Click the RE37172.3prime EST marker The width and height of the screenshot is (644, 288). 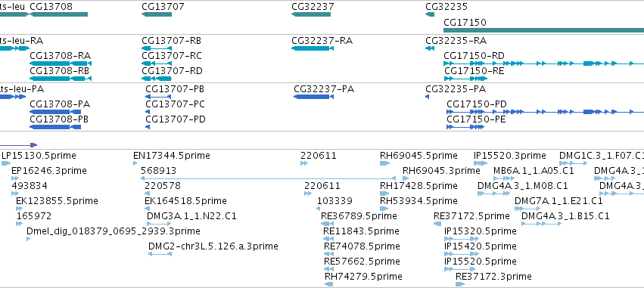[x=460, y=284]
